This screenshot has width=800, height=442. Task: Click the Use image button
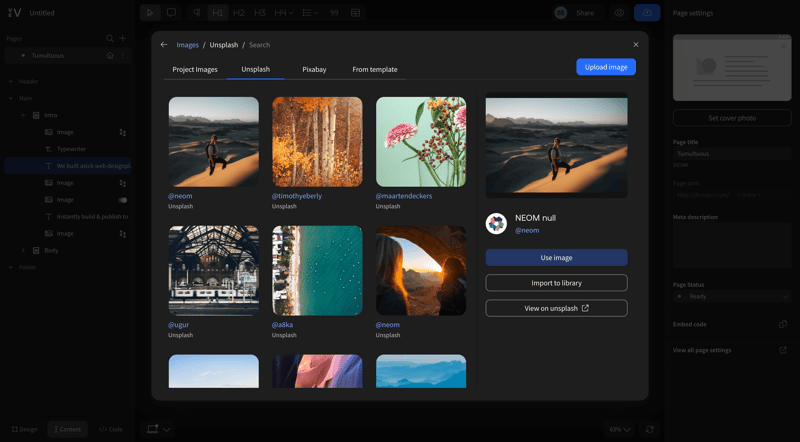pos(557,258)
